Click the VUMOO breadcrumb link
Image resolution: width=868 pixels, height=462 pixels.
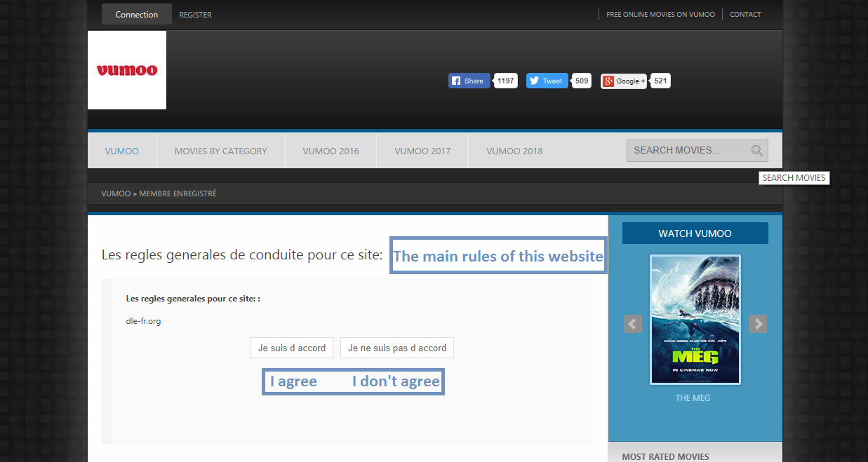click(x=116, y=193)
